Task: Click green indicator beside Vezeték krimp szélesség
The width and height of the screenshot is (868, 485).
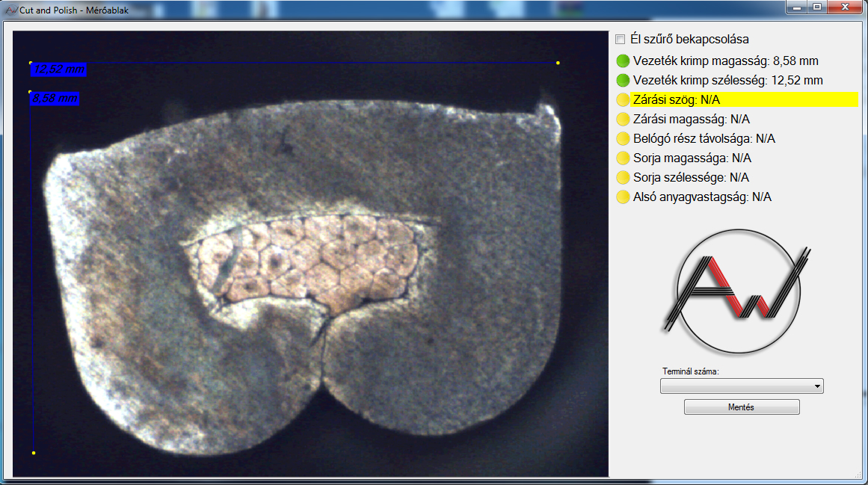Action: [623, 81]
